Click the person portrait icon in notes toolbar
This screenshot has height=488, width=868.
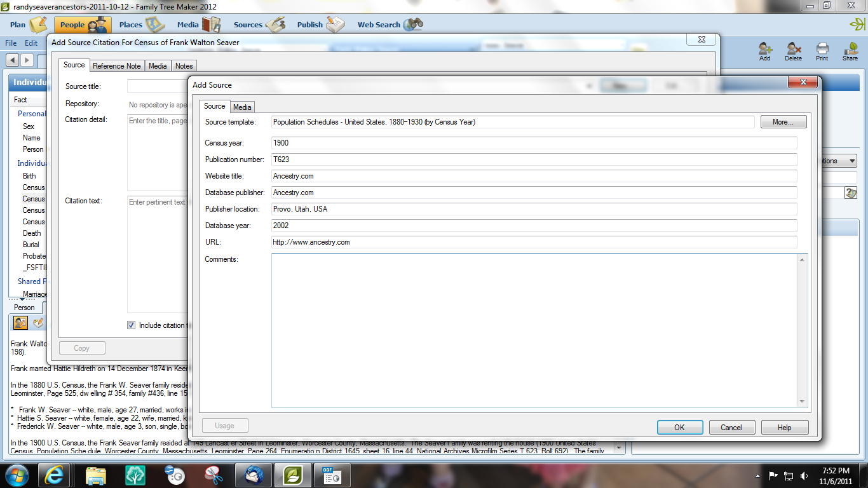(x=20, y=323)
